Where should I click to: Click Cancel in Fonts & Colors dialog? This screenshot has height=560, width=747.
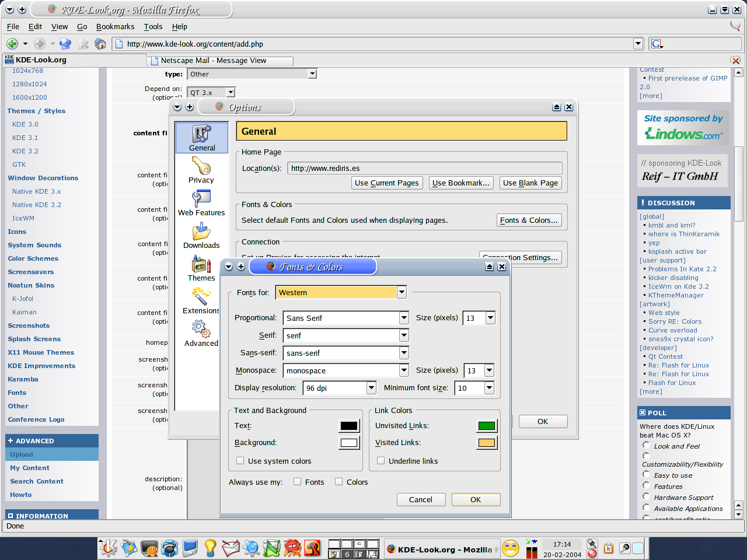[x=421, y=499]
